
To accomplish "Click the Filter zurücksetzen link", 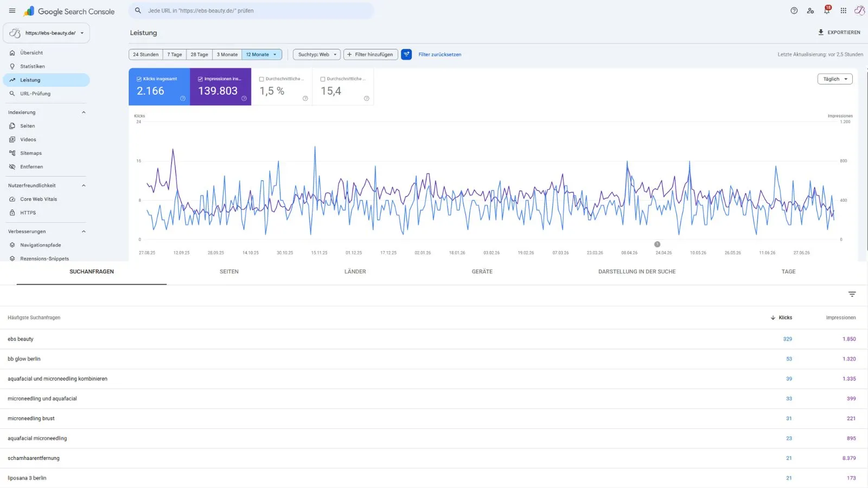I will 440,54.
